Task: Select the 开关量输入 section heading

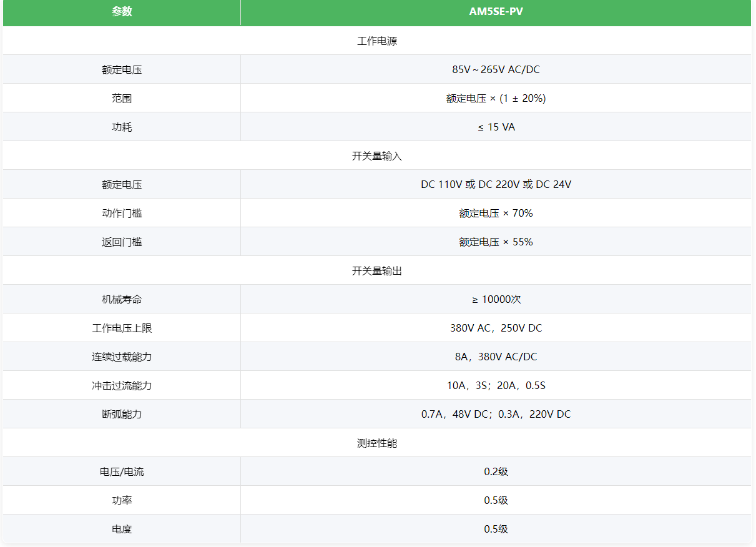Action: [377, 156]
